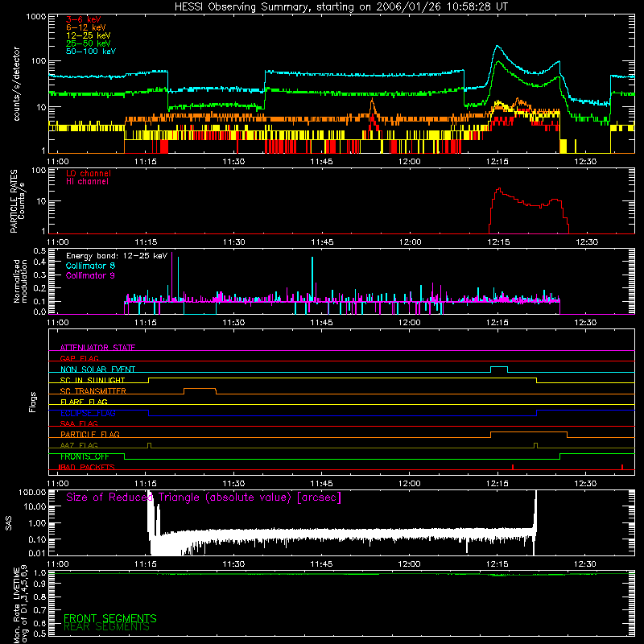Click the 0.5 y-axis value of the modulation panel

[x=39, y=250]
